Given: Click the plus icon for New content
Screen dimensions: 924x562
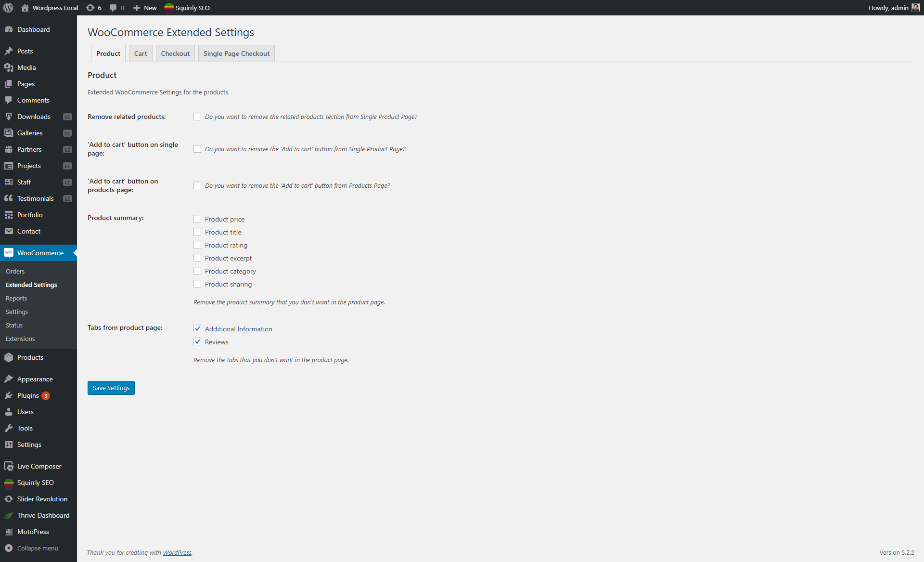Looking at the screenshot, I should (137, 8).
